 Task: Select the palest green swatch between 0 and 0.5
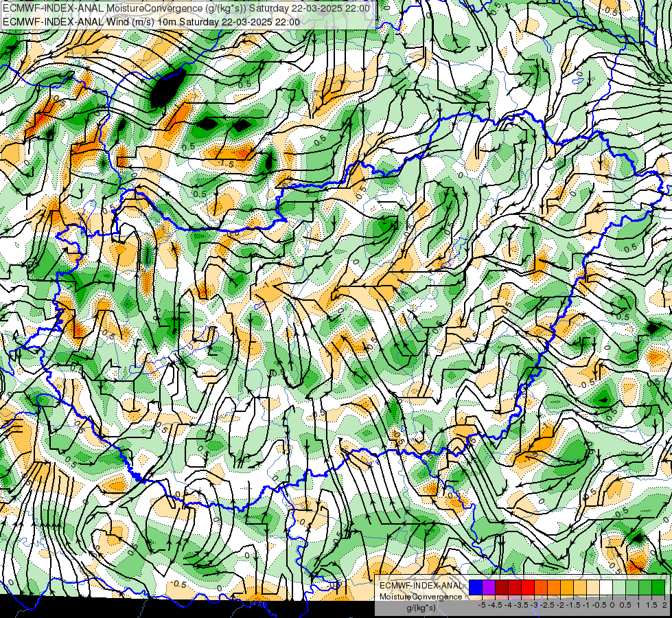point(619,588)
